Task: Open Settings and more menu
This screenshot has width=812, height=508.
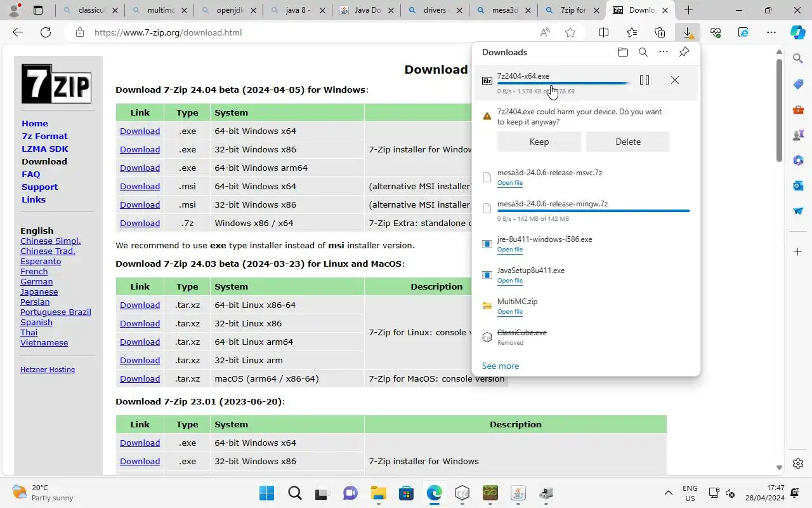Action: (771, 32)
